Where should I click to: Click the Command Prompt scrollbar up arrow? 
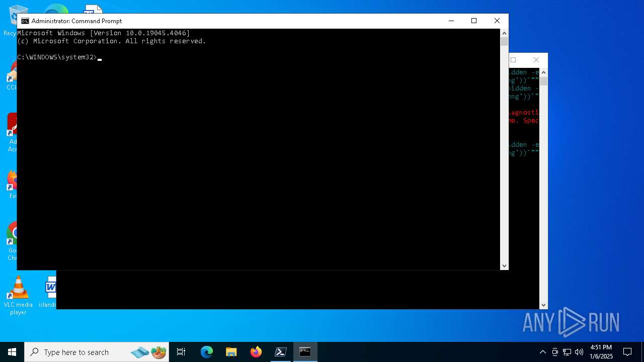click(504, 33)
